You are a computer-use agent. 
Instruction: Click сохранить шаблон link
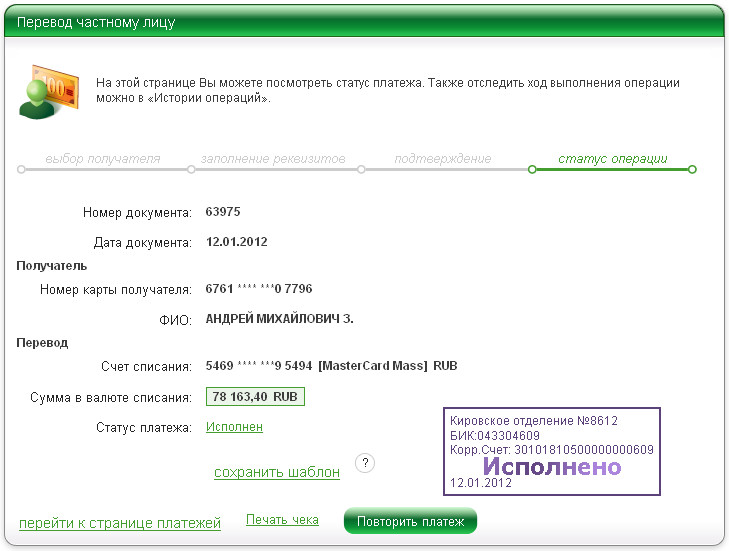point(277,472)
